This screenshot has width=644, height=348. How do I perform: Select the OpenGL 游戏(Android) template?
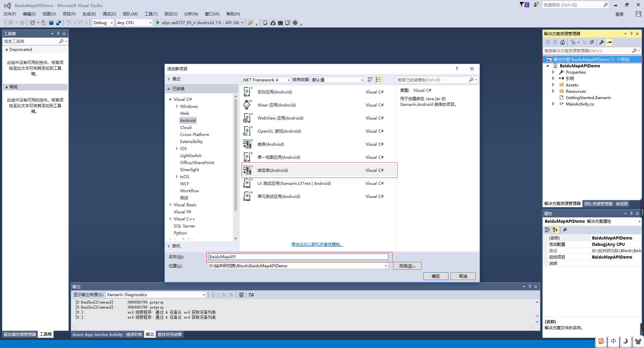[319, 131]
